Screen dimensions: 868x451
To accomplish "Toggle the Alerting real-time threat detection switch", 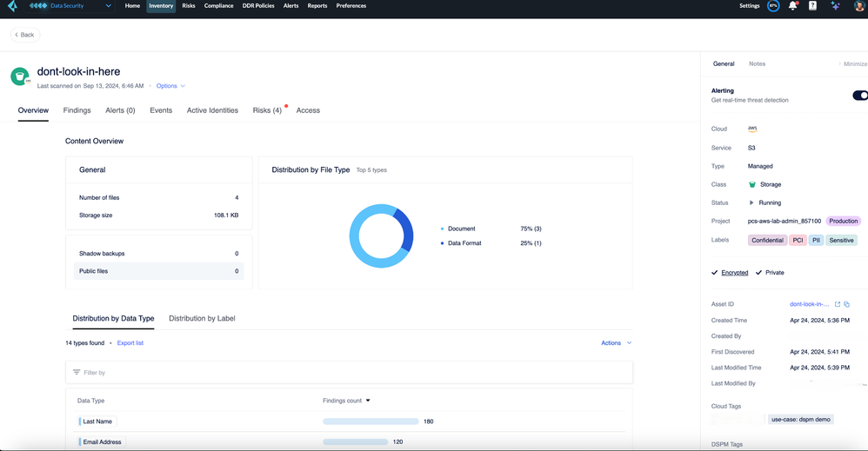I will (859, 96).
